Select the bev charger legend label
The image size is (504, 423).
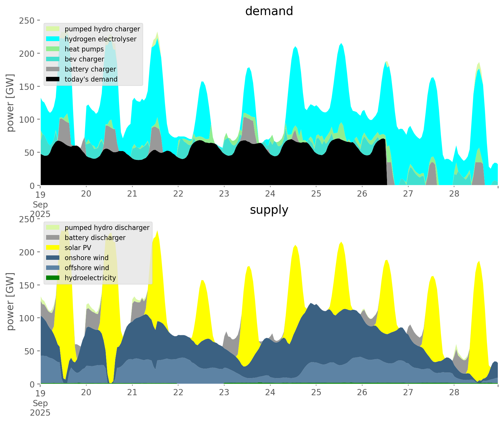84,59
